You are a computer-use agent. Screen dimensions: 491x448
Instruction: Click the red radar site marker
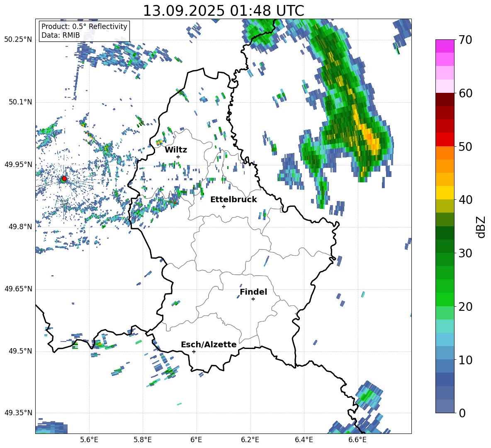[64, 179]
